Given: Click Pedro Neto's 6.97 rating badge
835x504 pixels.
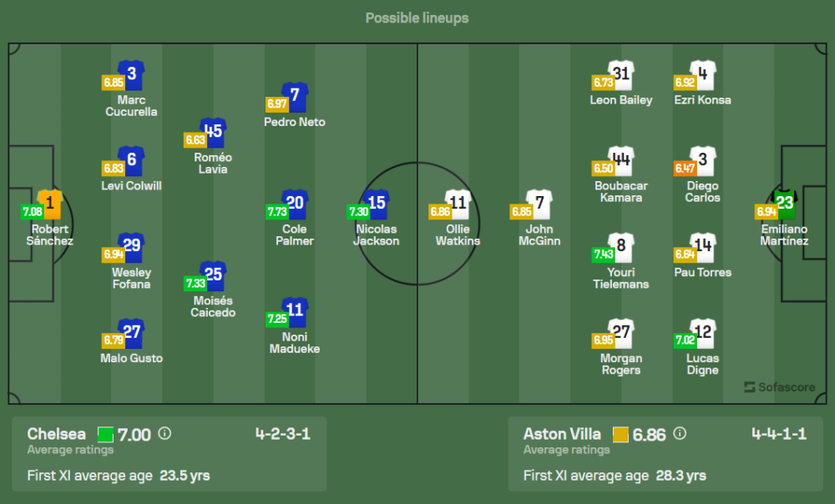Looking at the screenshot, I should (276, 104).
